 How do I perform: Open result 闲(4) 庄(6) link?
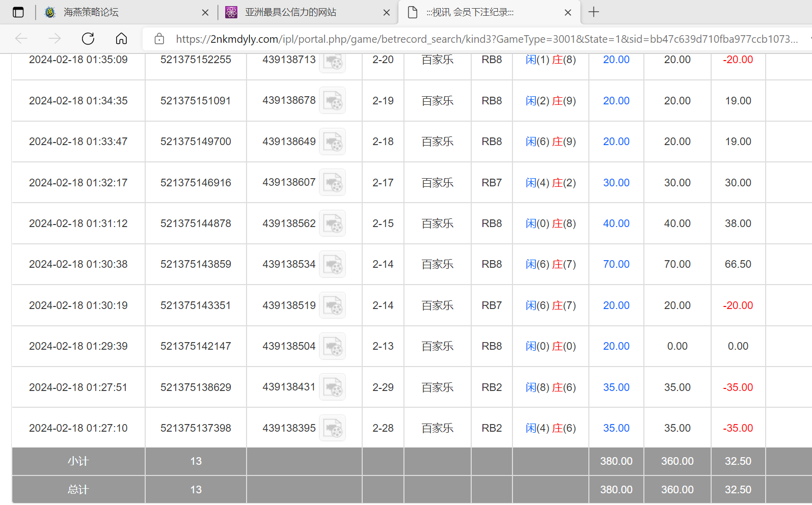(x=551, y=428)
